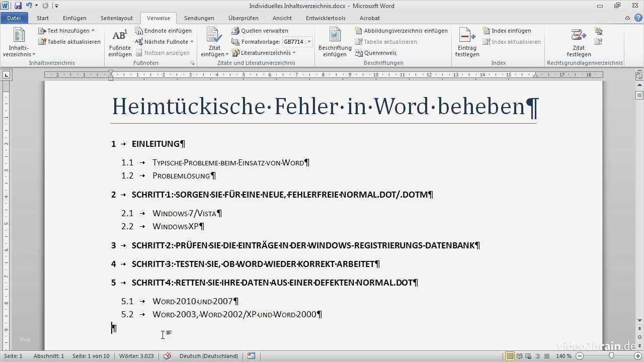Switch to the Ansicht tab
Image resolution: width=644 pixels, height=362 pixels.
click(x=282, y=18)
